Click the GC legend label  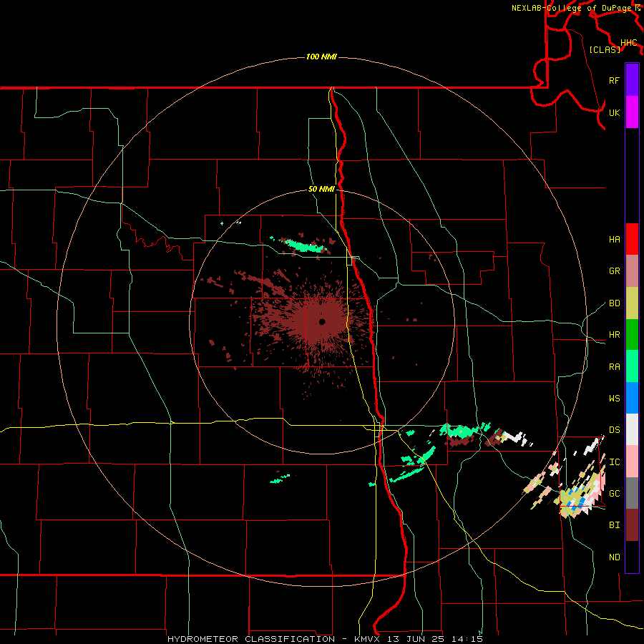[x=614, y=494]
